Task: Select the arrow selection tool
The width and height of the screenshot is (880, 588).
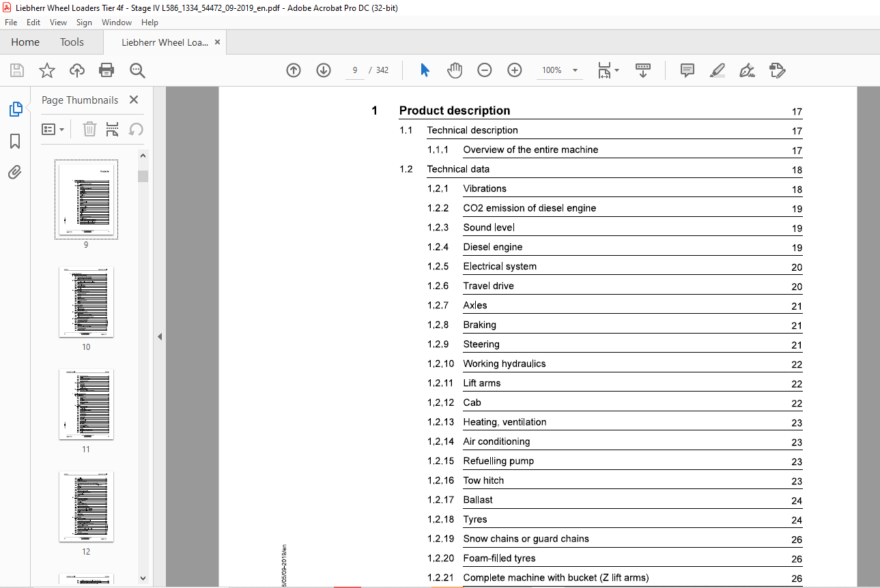Action: (425, 70)
